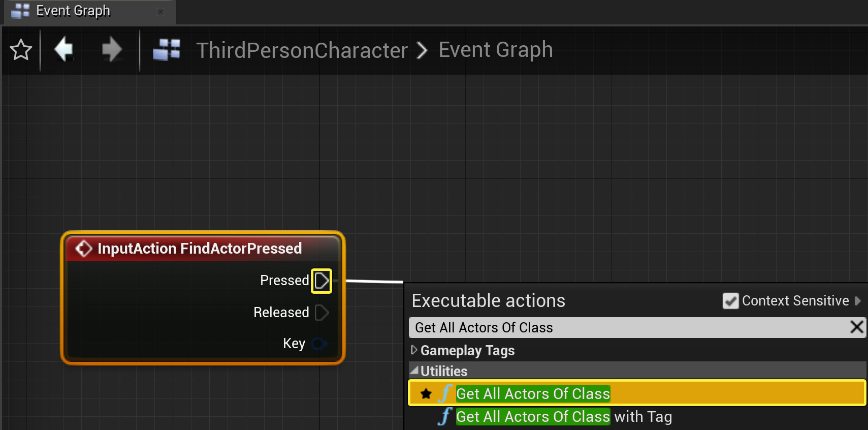
Task: Click the Key output pin
Action: pos(319,344)
